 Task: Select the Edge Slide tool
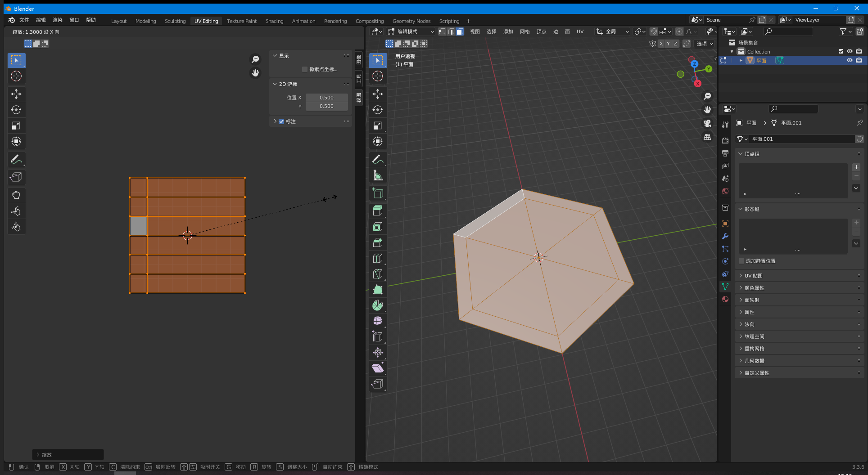pyautogui.click(x=378, y=336)
